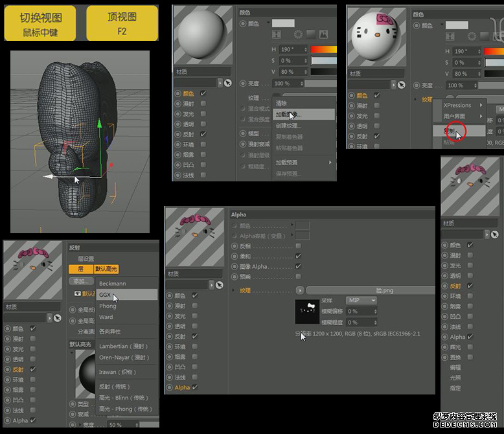Open the 指定 entry in the channel list
The height and width of the screenshot is (434, 504).
click(455, 388)
